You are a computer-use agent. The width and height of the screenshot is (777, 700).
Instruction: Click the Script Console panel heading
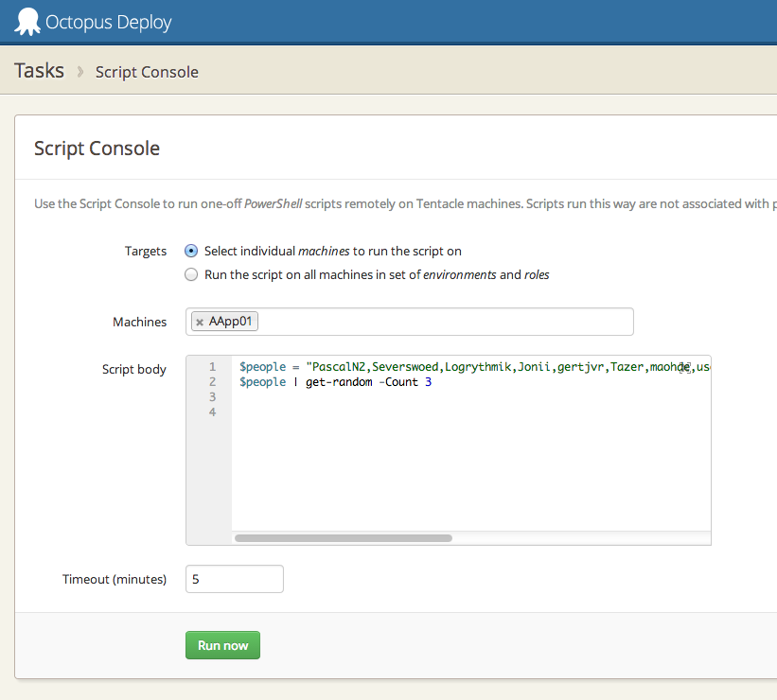point(97,149)
